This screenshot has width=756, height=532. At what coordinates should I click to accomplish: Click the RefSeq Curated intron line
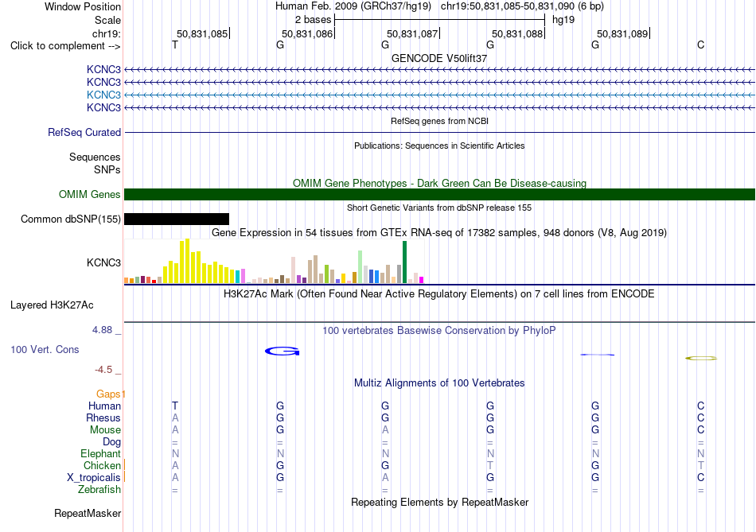(x=439, y=132)
